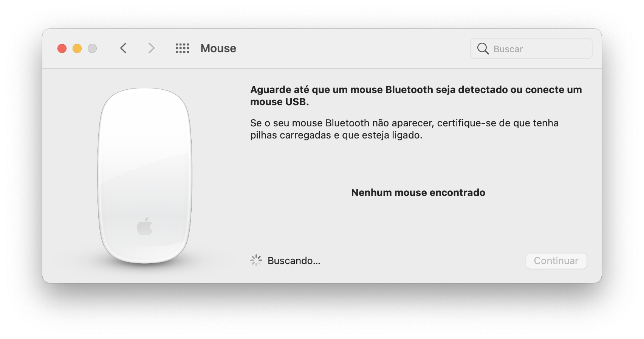Minimize the window with yellow button

click(x=77, y=48)
